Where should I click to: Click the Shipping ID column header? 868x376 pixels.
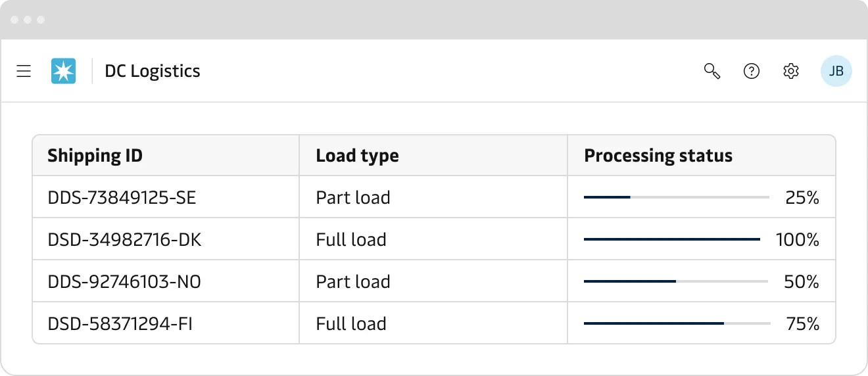pyautogui.click(x=95, y=156)
